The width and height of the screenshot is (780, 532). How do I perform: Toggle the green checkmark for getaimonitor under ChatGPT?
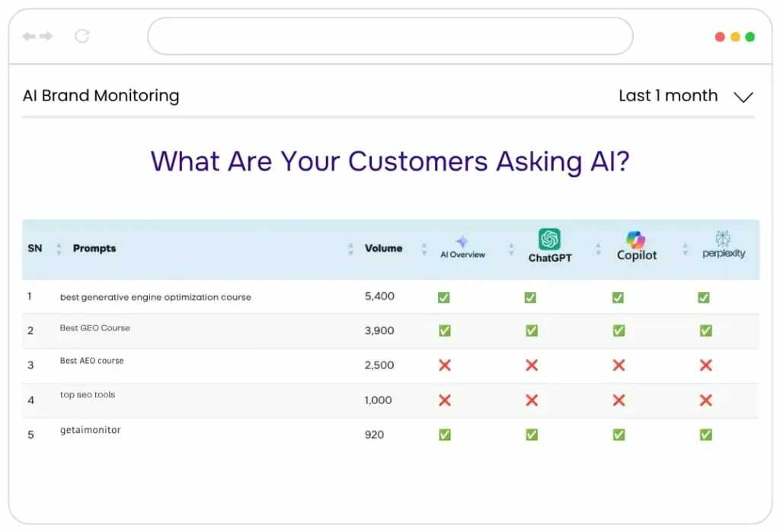point(532,435)
